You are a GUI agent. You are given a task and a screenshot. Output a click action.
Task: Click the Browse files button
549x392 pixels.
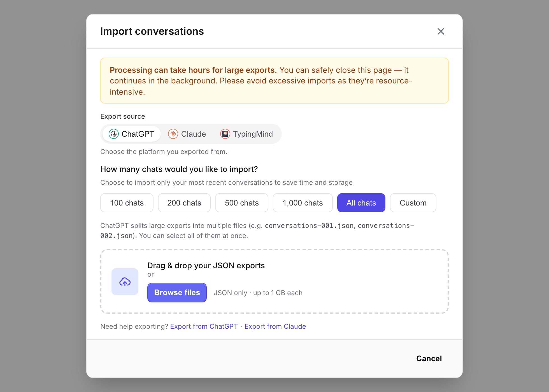point(177,293)
